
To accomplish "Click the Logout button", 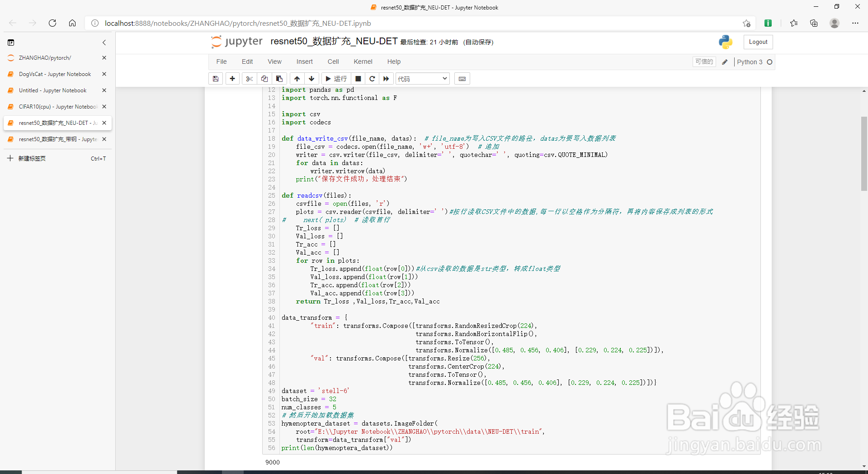I will click(x=758, y=42).
